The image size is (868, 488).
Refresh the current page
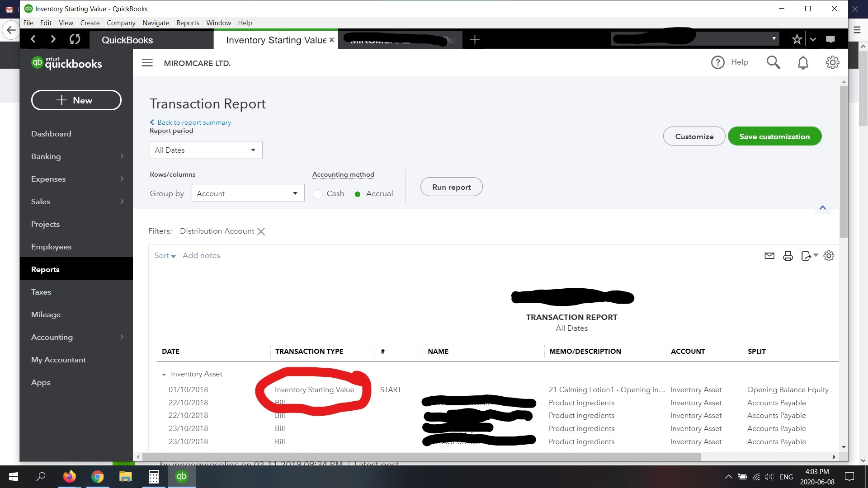74,39
